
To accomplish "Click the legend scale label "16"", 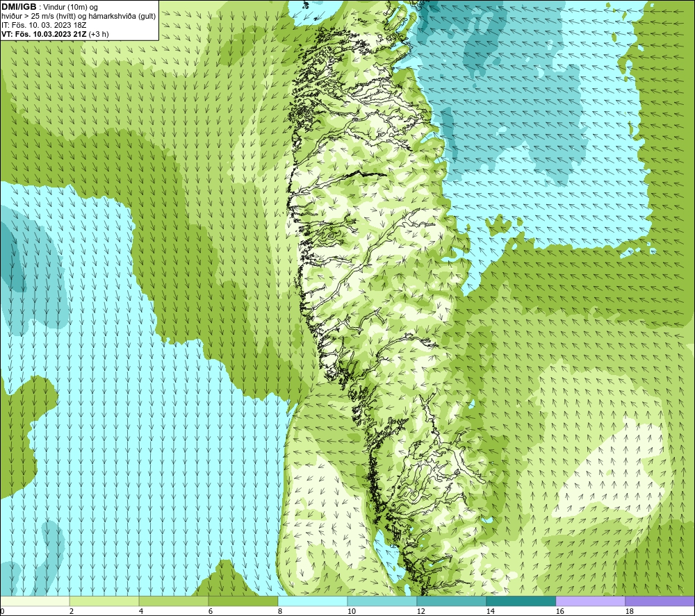I will [559, 611].
